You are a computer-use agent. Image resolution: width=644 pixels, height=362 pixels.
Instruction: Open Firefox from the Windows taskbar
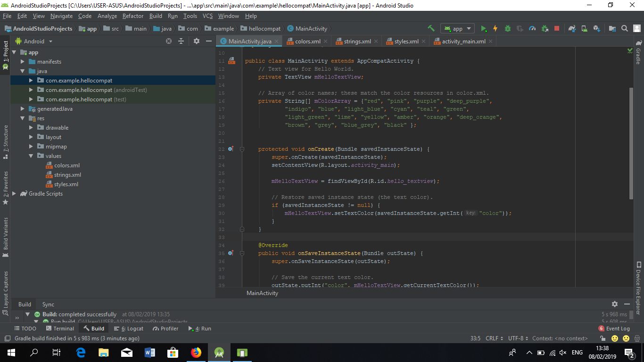point(196,353)
